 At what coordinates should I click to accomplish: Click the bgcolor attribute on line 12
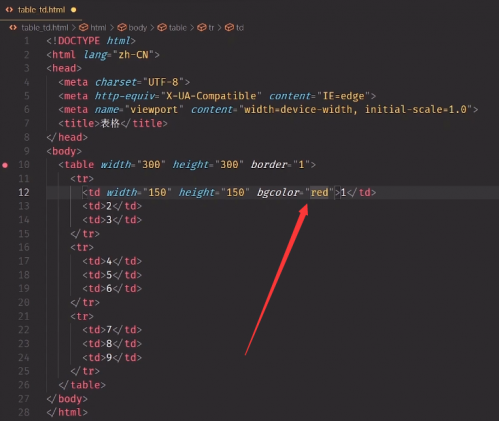point(278,192)
